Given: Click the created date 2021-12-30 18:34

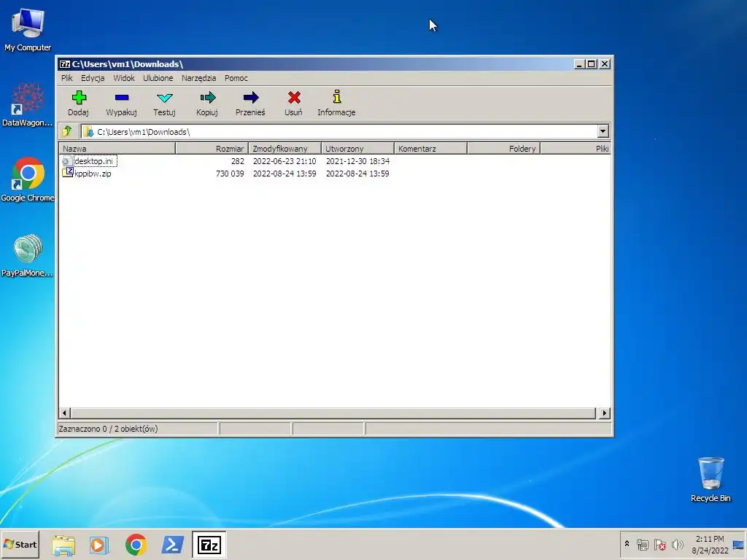Looking at the screenshot, I should click(x=357, y=161).
